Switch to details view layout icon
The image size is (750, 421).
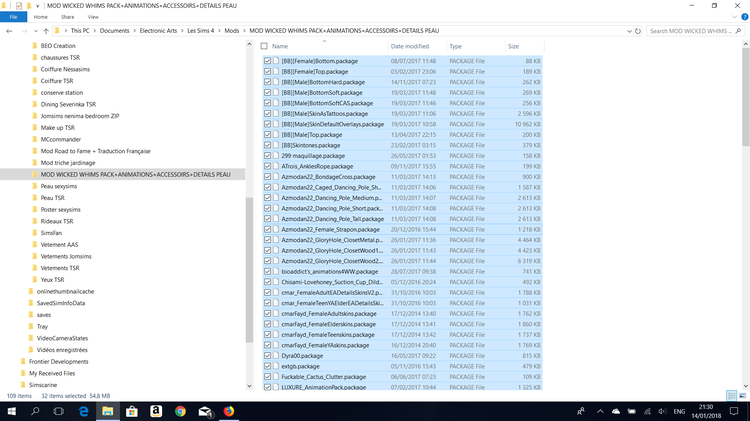[x=731, y=396]
